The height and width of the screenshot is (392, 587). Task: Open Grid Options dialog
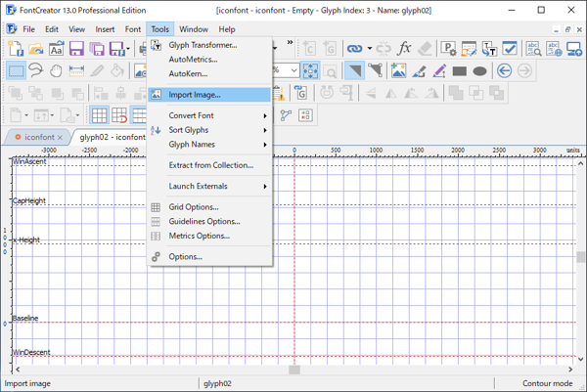(209, 207)
